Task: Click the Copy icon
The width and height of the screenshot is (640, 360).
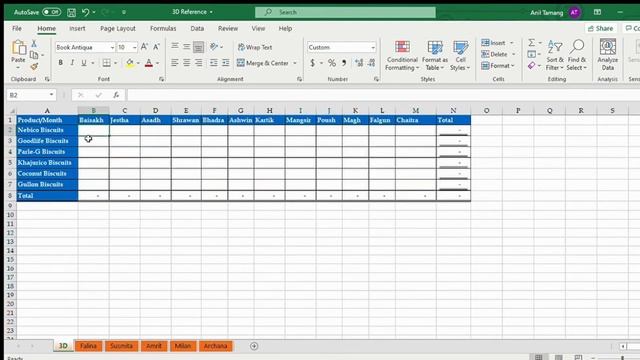Action: (34, 54)
